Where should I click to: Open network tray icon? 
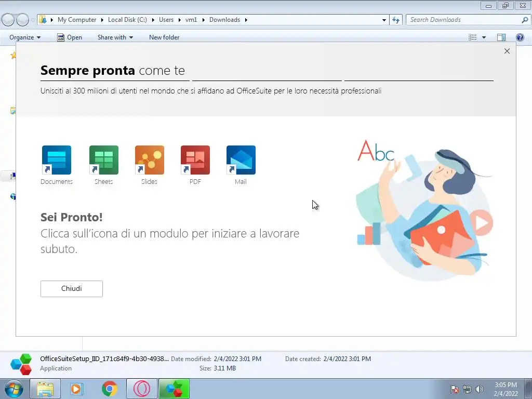(x=467, y=389)
